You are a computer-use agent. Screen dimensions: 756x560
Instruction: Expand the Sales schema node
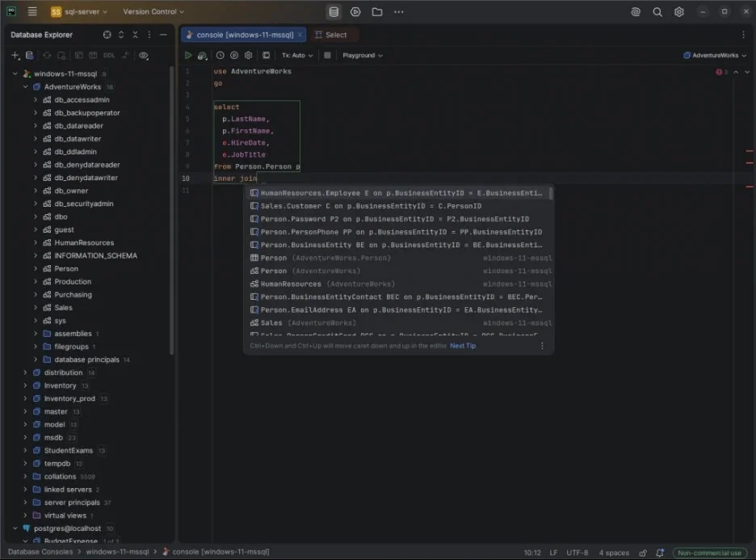[x=36, y=308]
